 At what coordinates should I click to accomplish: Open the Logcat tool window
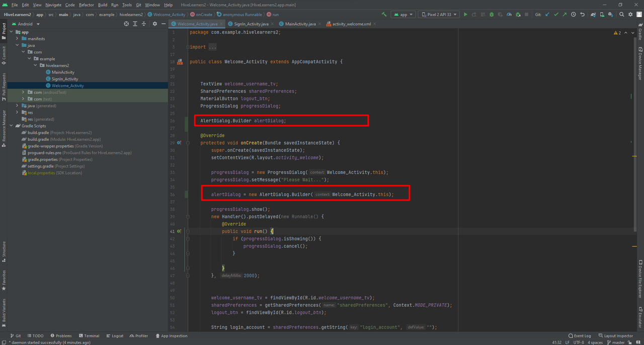pos(114,335)
